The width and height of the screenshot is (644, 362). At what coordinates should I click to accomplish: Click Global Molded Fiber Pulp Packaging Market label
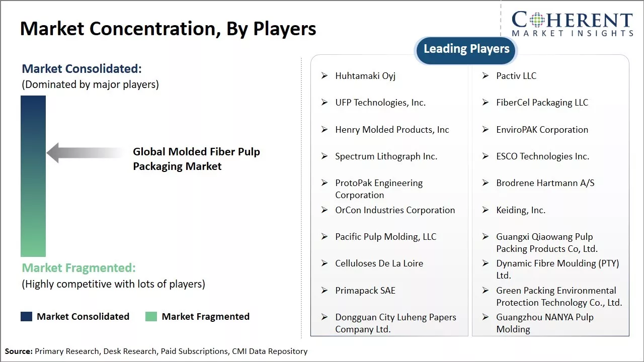[196, 159]
